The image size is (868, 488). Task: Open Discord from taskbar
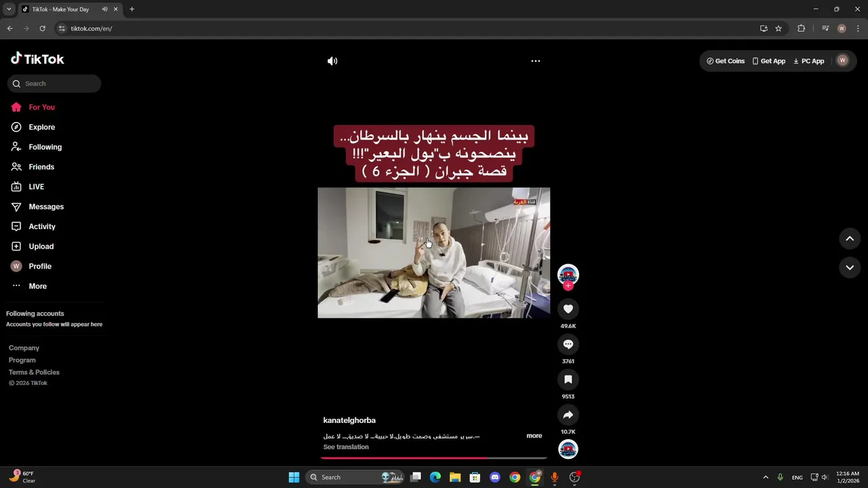[495, 477]
